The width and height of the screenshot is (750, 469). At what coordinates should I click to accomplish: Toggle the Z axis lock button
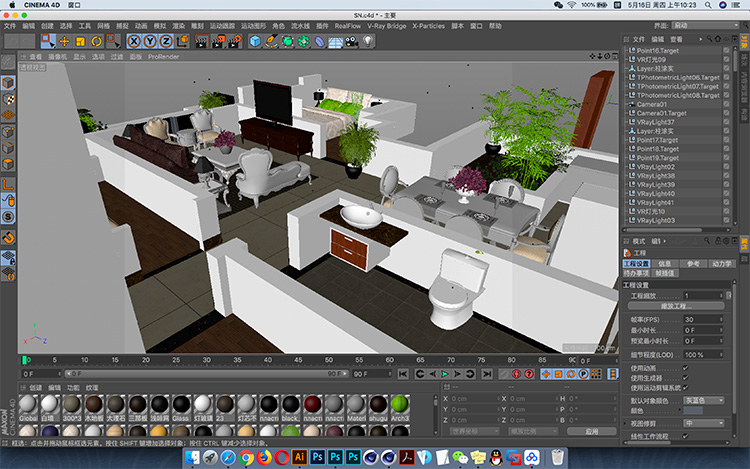(166, 42)
